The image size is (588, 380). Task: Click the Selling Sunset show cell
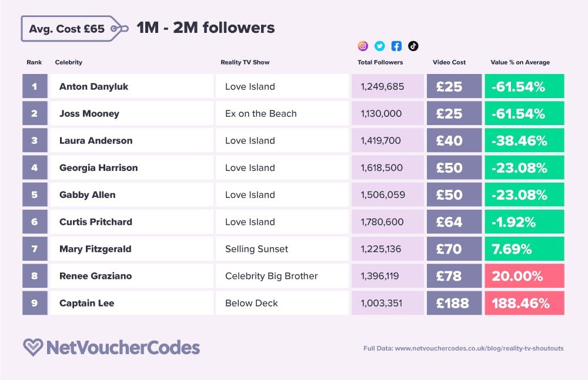pos(282,249)
